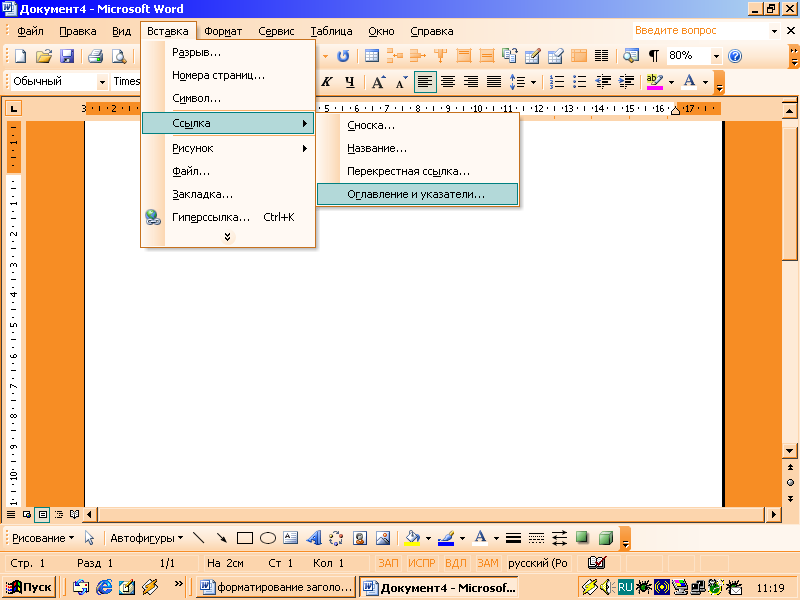Select Номера страниц menu item

click(228, 76)
